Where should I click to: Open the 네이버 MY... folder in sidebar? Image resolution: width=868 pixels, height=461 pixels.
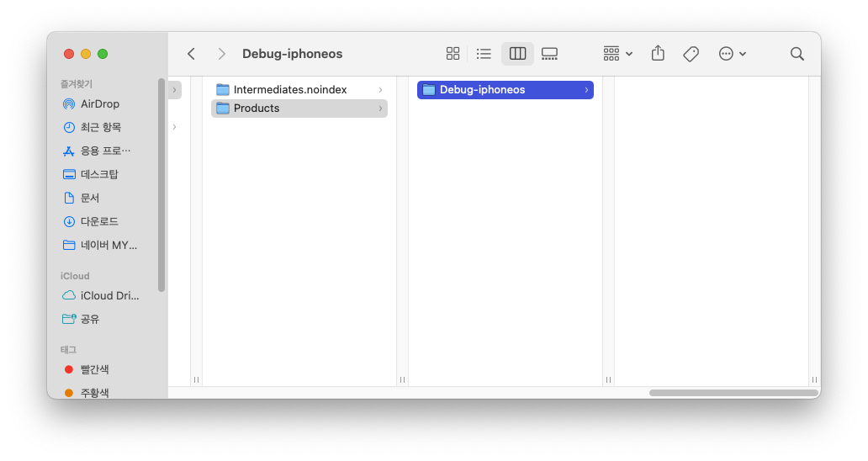click(x=99, y=245)
